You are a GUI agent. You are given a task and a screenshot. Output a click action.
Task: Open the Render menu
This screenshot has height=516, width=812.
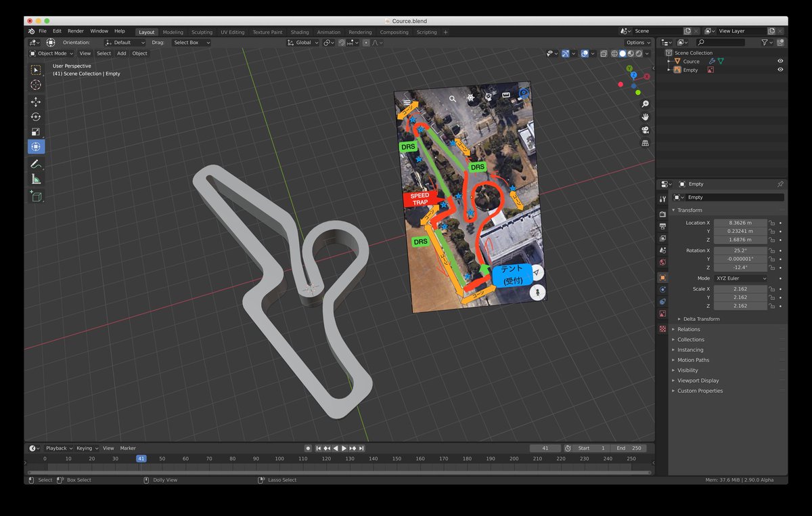(76, 31)
